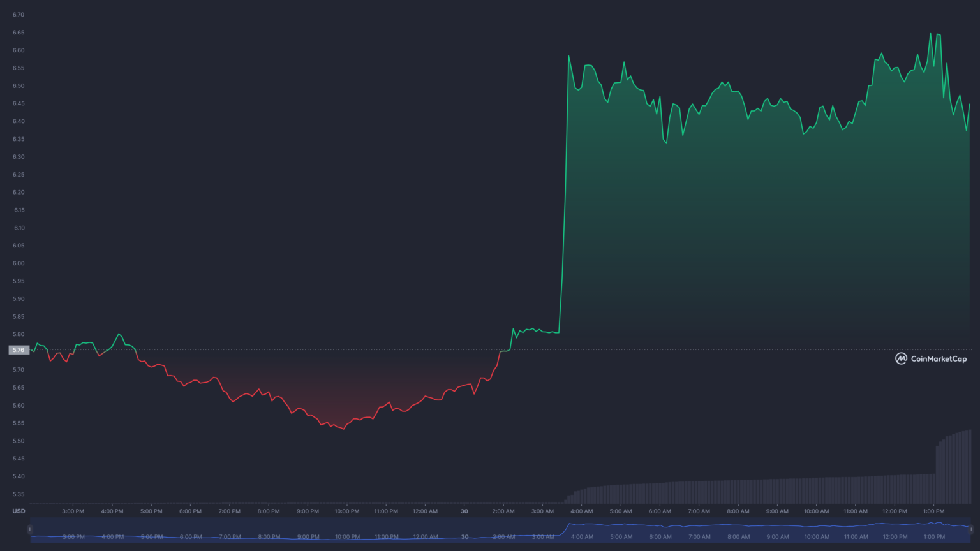Select the 1:00 PM label at chart end

[x=933, y=511]
